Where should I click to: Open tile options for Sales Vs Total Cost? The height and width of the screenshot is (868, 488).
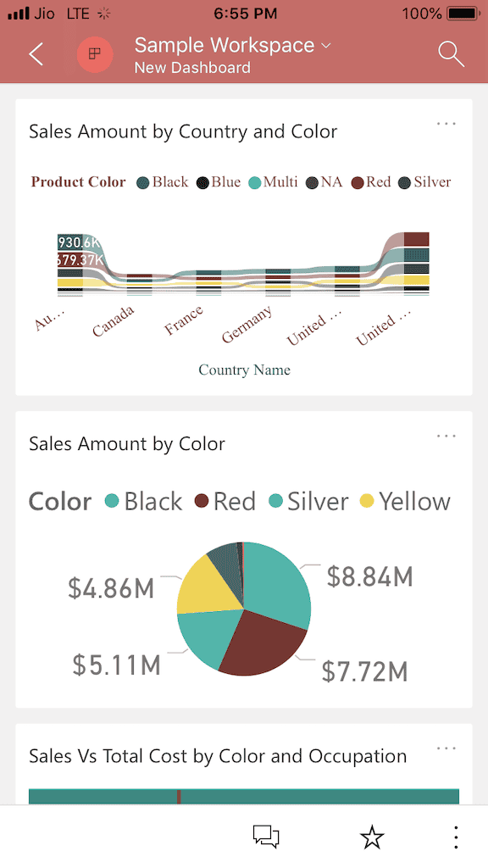point(446,747)
